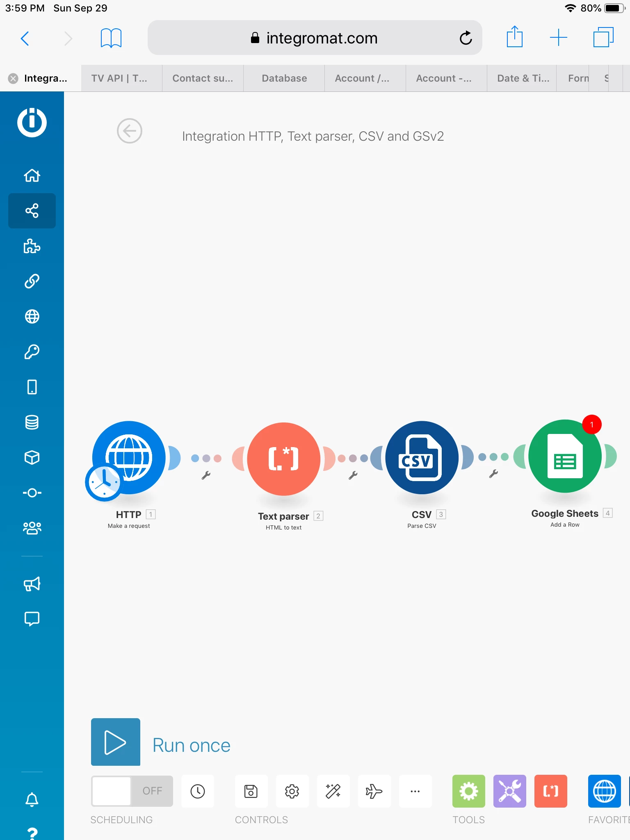Open purple Tools wrench icon
Image resolution: width=630 pixels, height=840 pixels.
510,791
